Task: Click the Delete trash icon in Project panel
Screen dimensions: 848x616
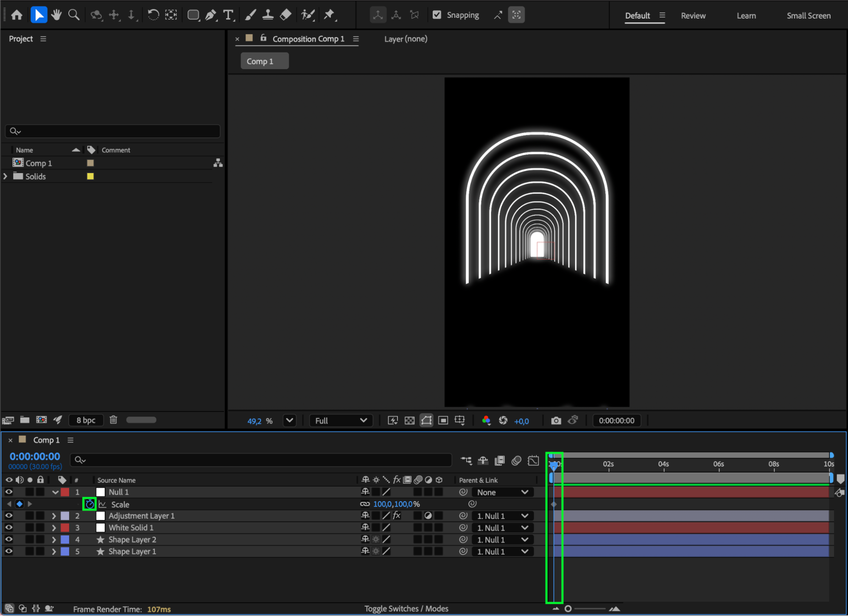Action: point(113,420)
